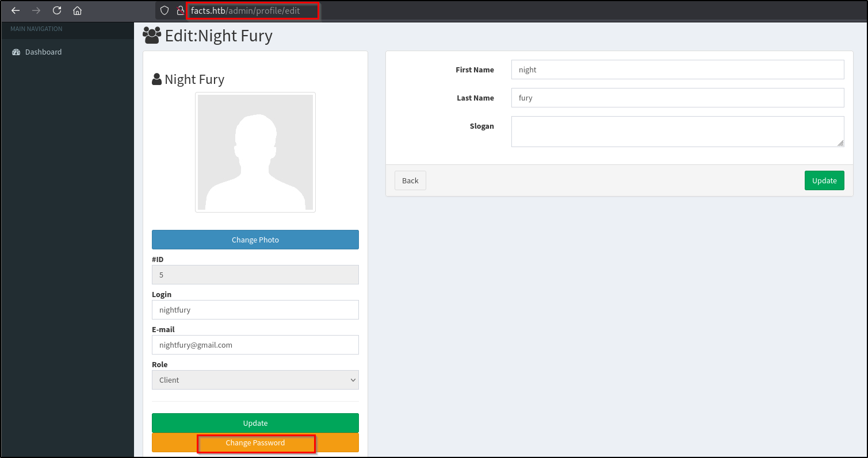Reload the page with the refresh icon
The image size is (868, 458).
57,10
